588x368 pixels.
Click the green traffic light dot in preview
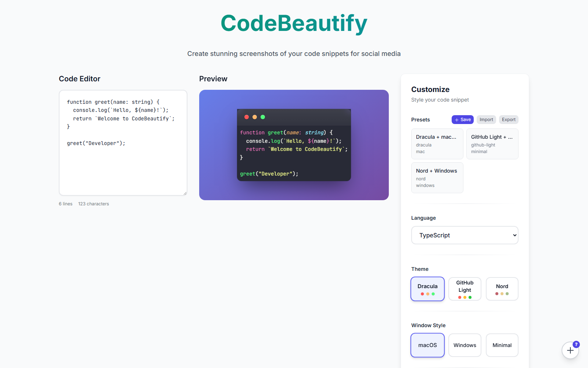click(x=263, y=117)
